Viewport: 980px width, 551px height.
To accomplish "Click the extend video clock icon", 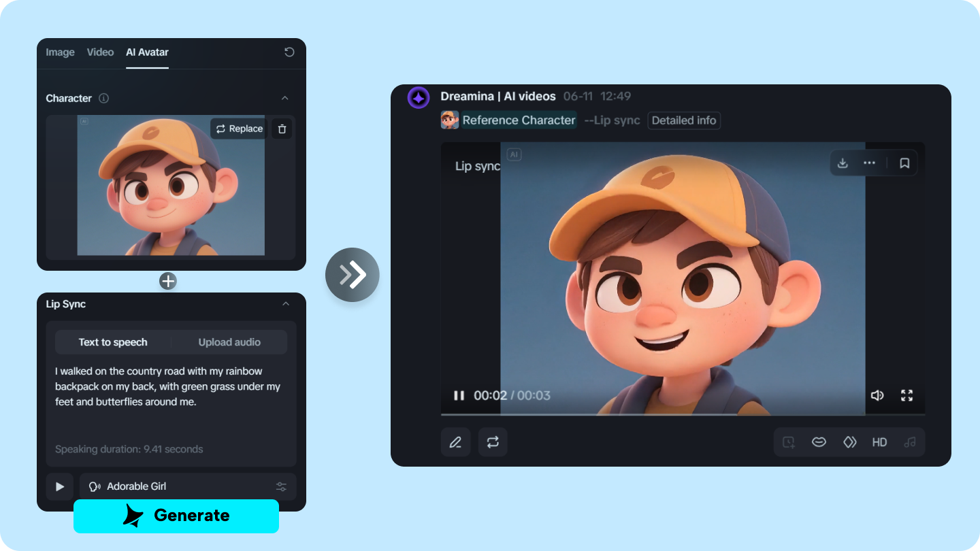I will point(789,442).
